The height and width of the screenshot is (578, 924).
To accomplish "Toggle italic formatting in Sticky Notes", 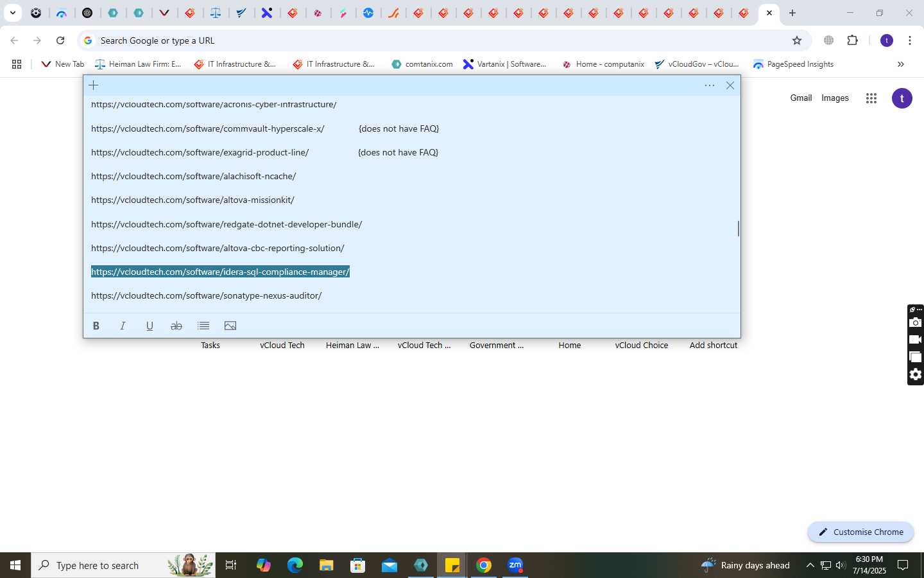I will click(123, 326).
